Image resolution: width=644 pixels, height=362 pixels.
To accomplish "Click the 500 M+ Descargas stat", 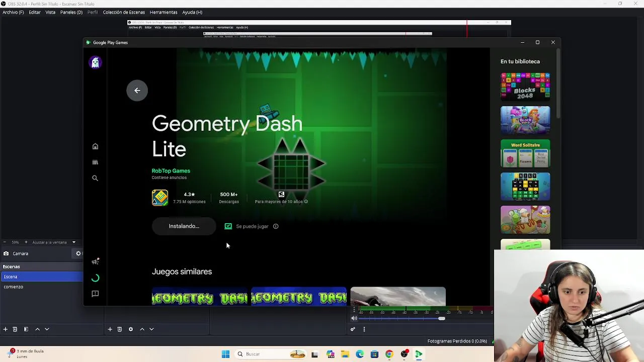I will (229, 198).
